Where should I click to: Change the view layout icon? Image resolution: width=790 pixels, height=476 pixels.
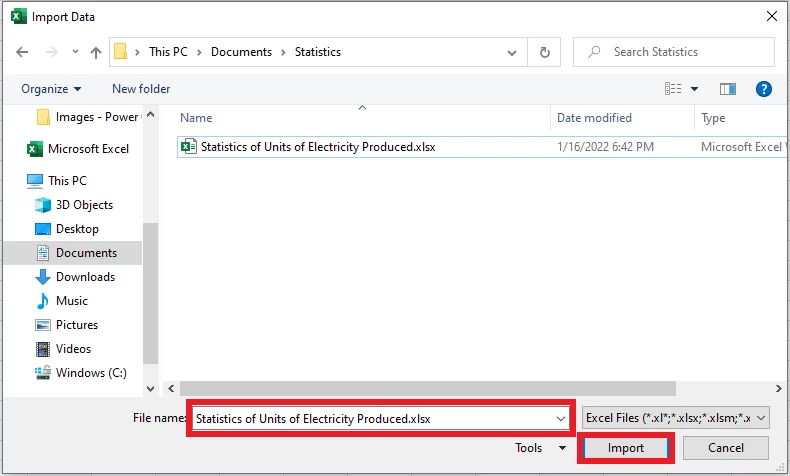[673, 89]
